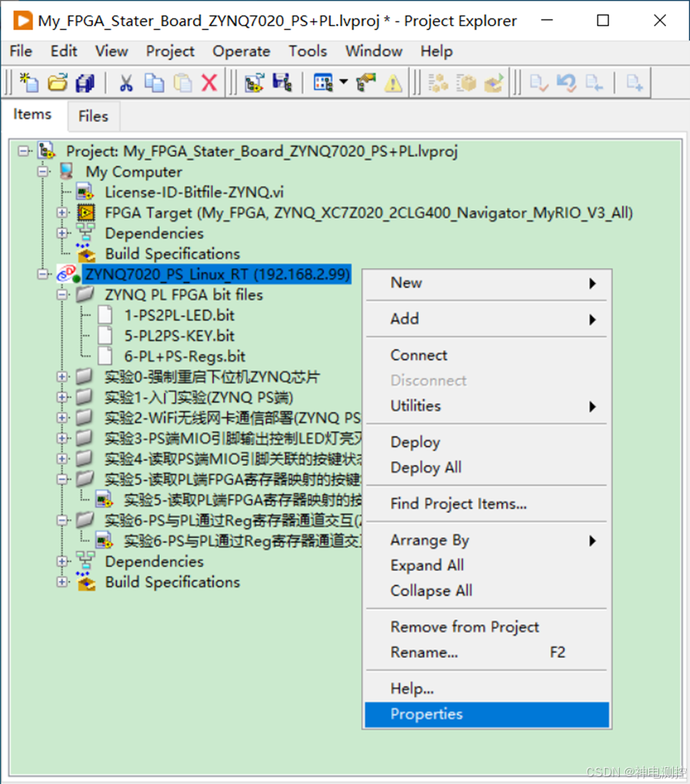Click the Add to source control icon
Viewport: 690px width, 784px height.
click(634, 83)
